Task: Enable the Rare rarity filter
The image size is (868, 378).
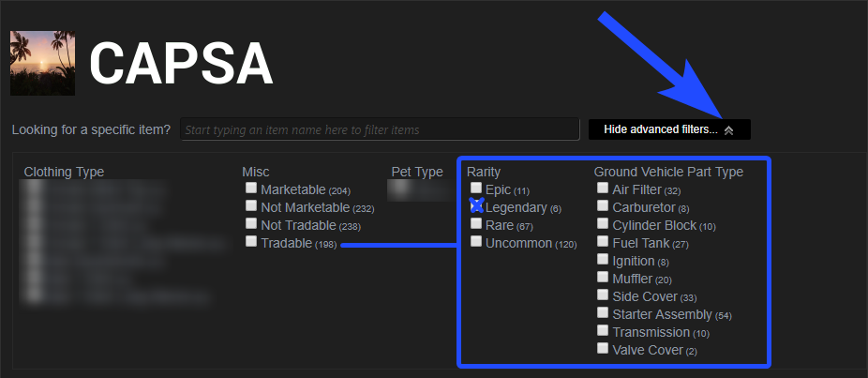Action: 476,224
